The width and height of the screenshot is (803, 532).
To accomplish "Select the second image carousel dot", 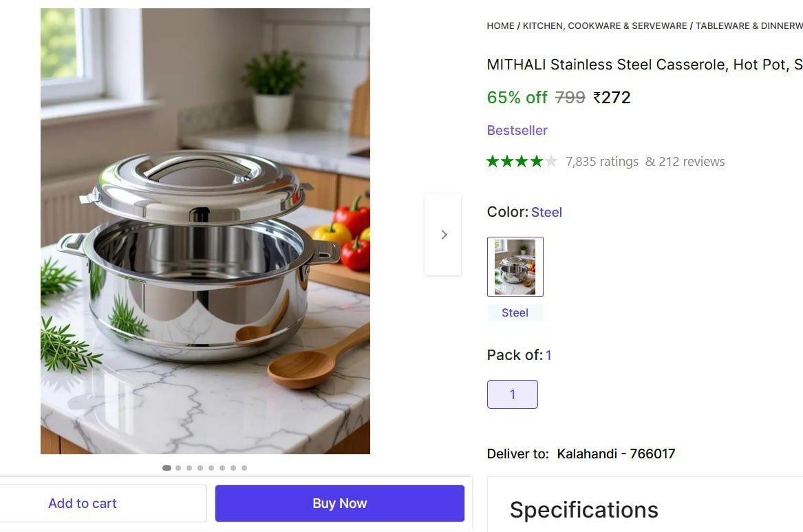I will 178,468.
